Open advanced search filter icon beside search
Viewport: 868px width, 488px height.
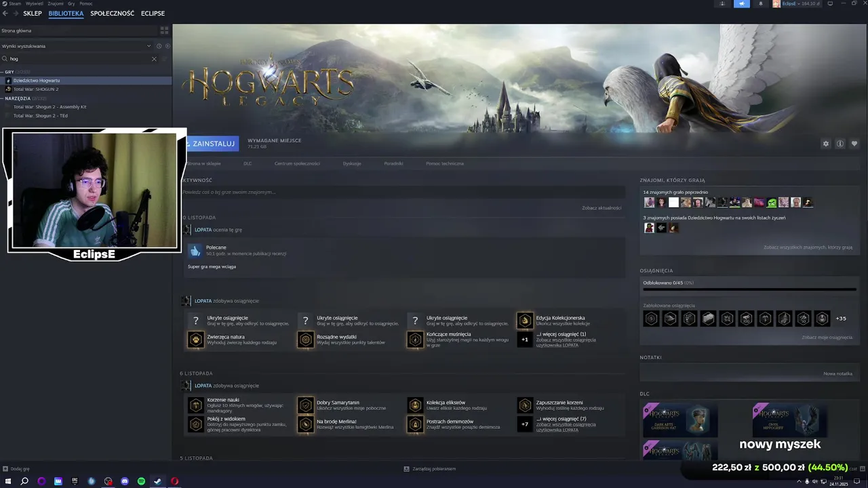pos(165,59)
